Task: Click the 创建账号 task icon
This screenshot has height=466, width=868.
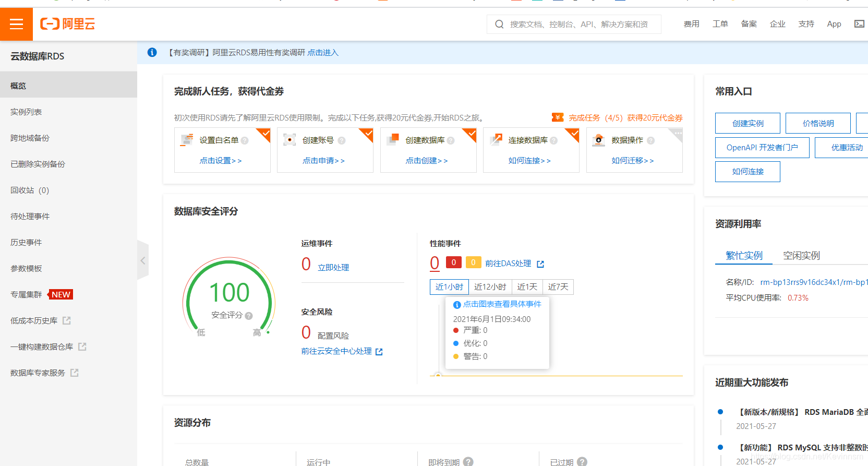Action: tap(290, 140)
